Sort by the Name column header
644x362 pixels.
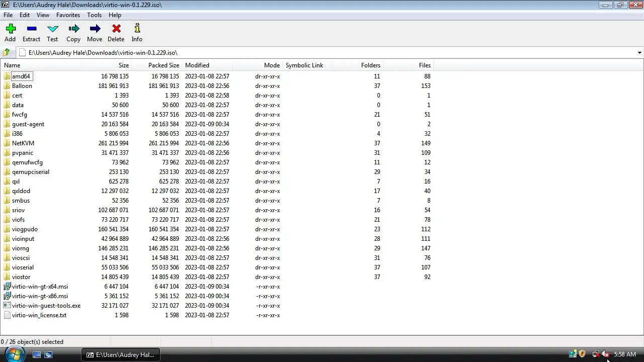pyautogui.click(x=40, y=65)
